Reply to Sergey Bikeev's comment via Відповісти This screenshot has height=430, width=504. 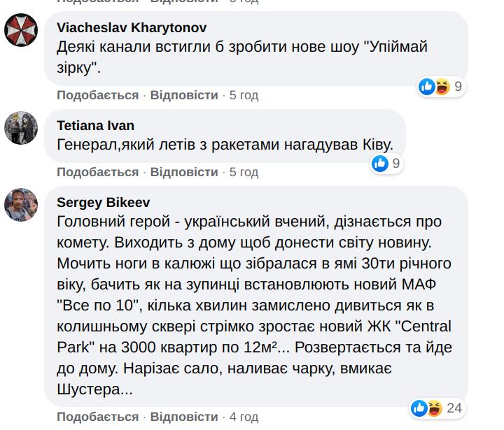point(184,417)
